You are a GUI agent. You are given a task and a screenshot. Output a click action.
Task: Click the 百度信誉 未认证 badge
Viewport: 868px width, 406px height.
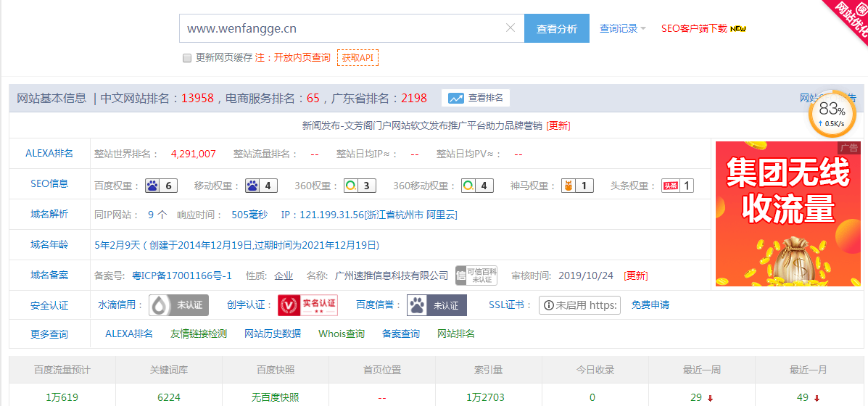(437, 305)
